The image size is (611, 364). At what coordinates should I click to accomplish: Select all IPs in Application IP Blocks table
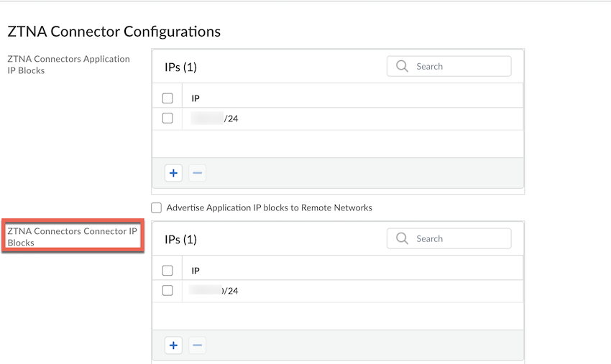[x=167, y=98]
